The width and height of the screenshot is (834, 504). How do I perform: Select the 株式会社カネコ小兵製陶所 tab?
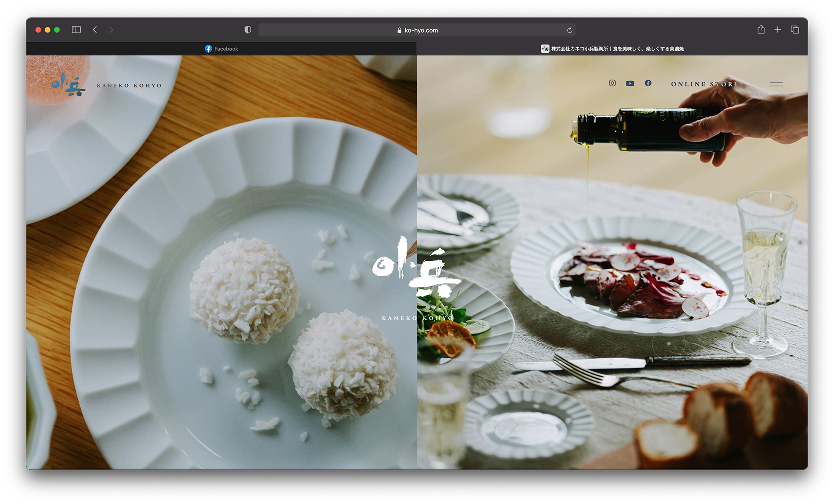tap(612, 49)
